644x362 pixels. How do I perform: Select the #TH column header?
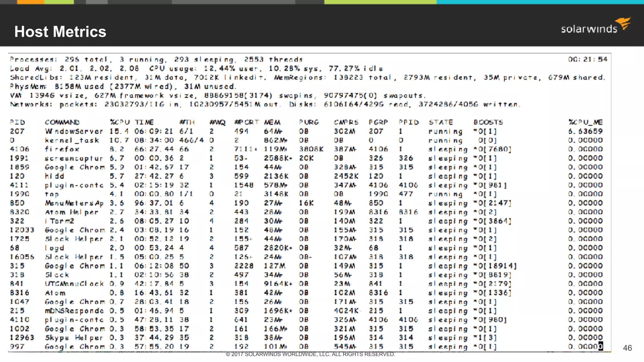coord(187,122)
